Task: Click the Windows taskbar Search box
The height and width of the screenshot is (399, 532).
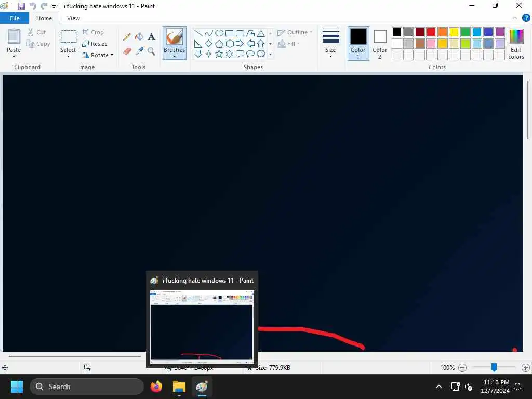Action: point(87,387)
